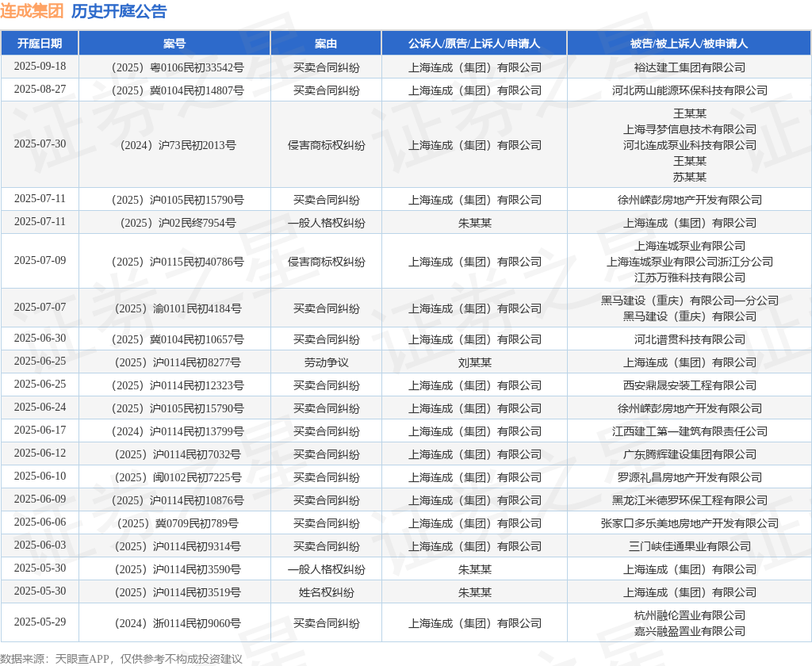Click defendant 西安鼎晟安装工程有限公司

[x=690, y=386]
